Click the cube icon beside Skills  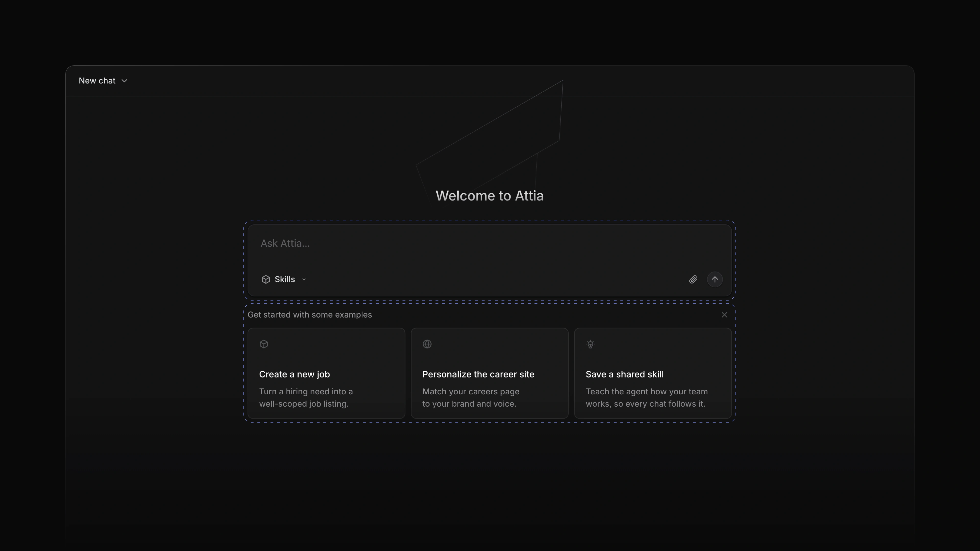[265, 280]
